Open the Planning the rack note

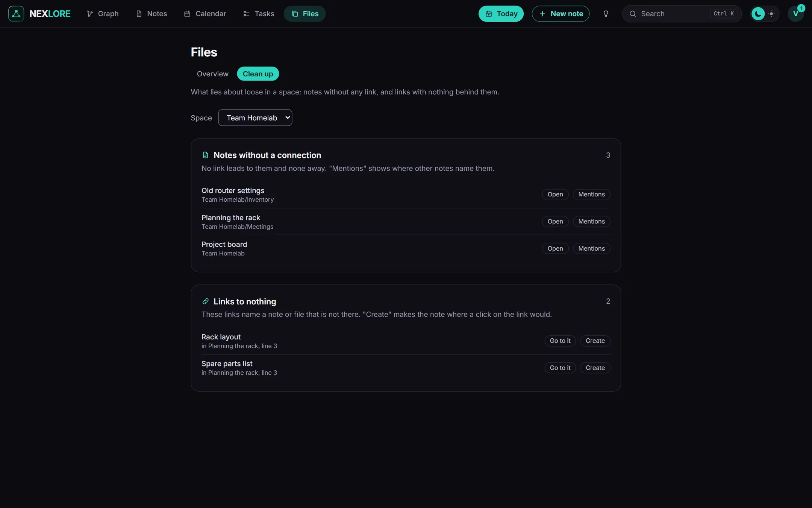tap(555, 221)
